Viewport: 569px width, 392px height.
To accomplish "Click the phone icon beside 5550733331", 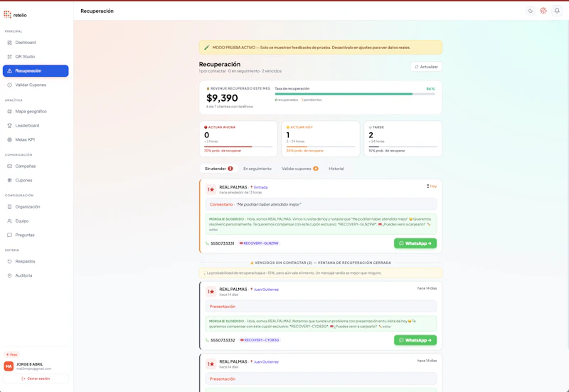I will (x=207, y=243).
